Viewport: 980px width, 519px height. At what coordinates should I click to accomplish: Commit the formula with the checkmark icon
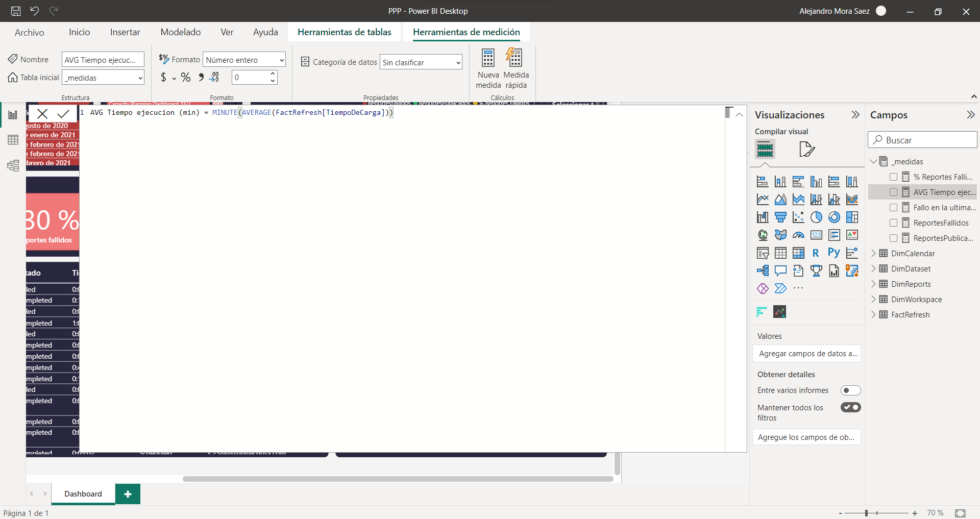pyautogui.click(x=63, y=113)
